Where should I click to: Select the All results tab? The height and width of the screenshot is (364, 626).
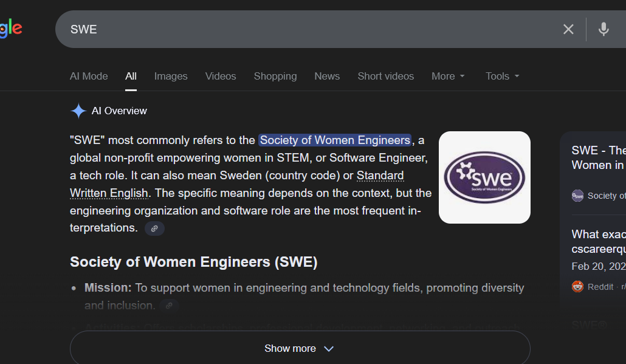(131, 76)
